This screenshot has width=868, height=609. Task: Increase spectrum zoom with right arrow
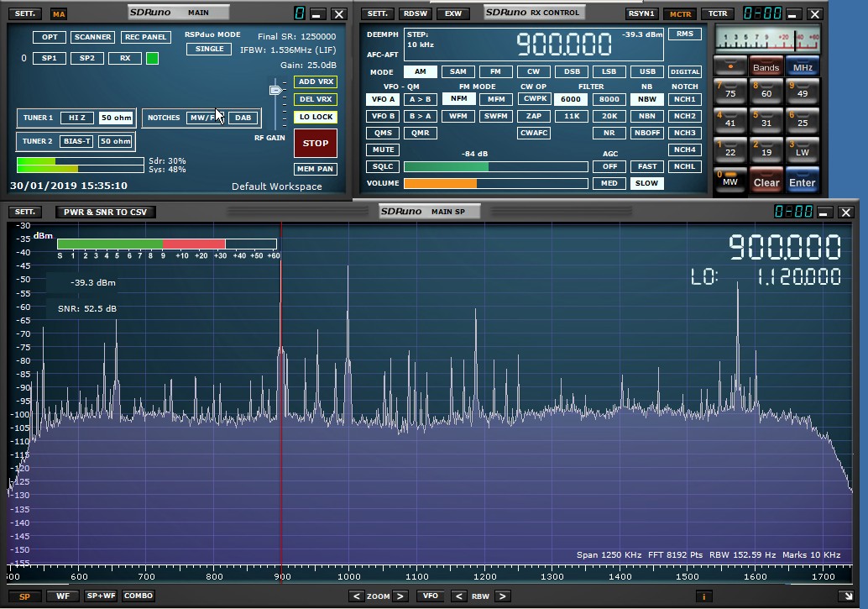[x=400, y=596]
